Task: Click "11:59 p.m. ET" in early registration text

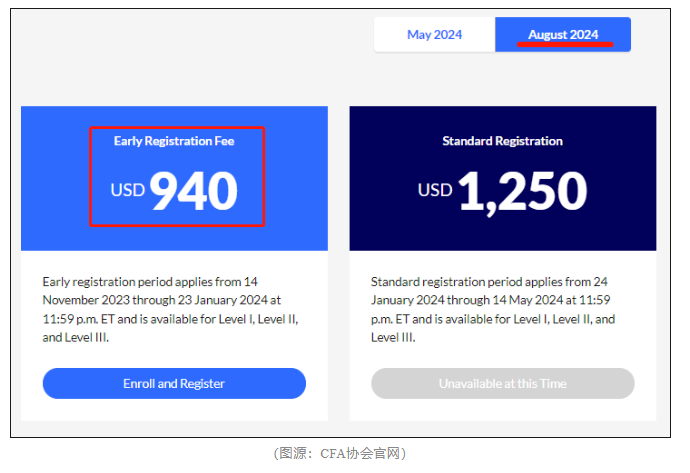Action: 81,319
